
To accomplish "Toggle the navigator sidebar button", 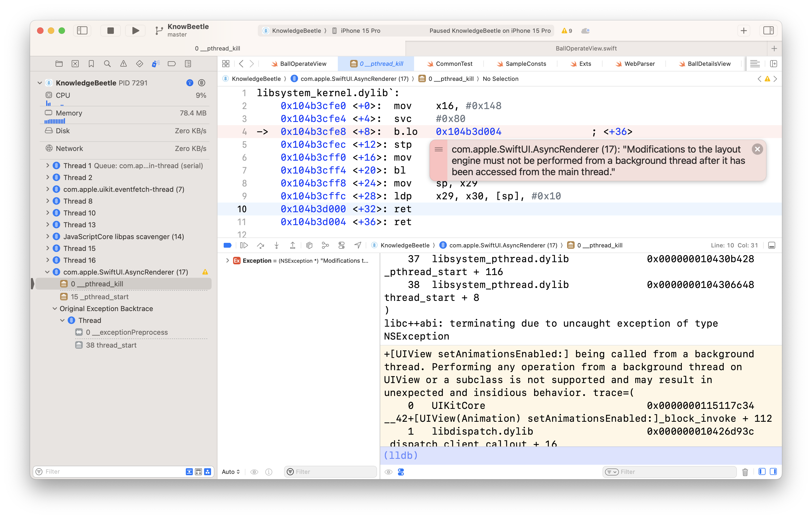I will 82,31.
